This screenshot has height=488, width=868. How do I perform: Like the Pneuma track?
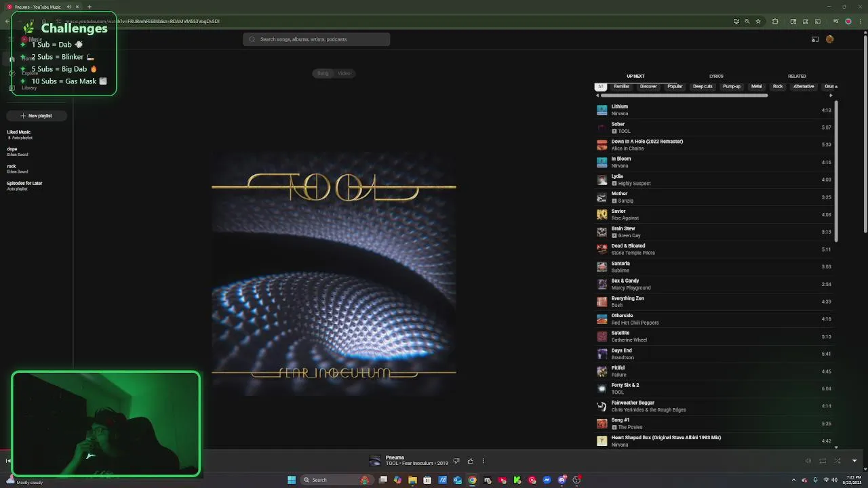(x=471, y=461)
